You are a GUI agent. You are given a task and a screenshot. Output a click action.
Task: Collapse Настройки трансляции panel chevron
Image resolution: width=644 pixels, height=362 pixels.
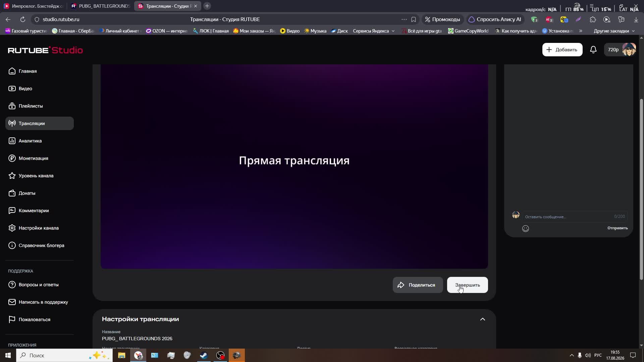pos(482,319)
